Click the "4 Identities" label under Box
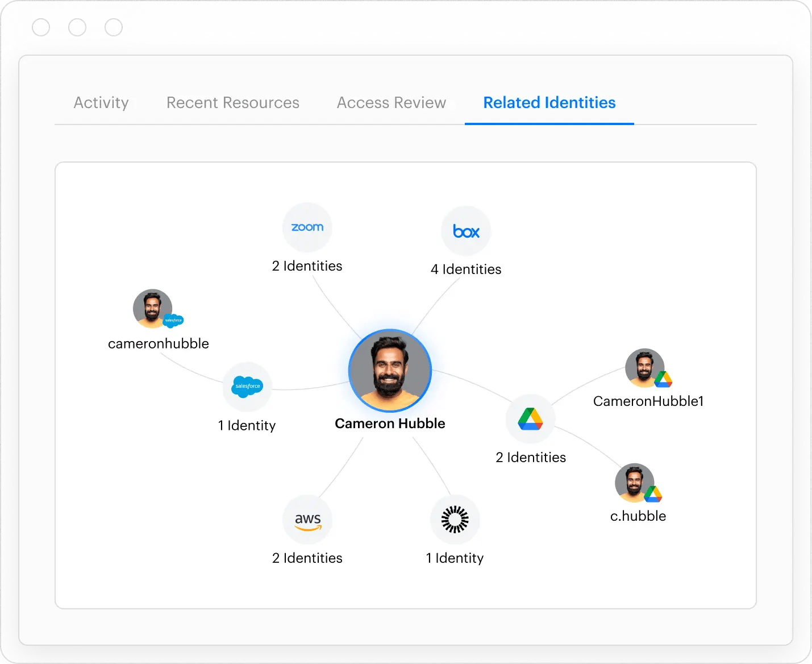The height and width of the screenshot is (664, 812). [x=466, y=269]
